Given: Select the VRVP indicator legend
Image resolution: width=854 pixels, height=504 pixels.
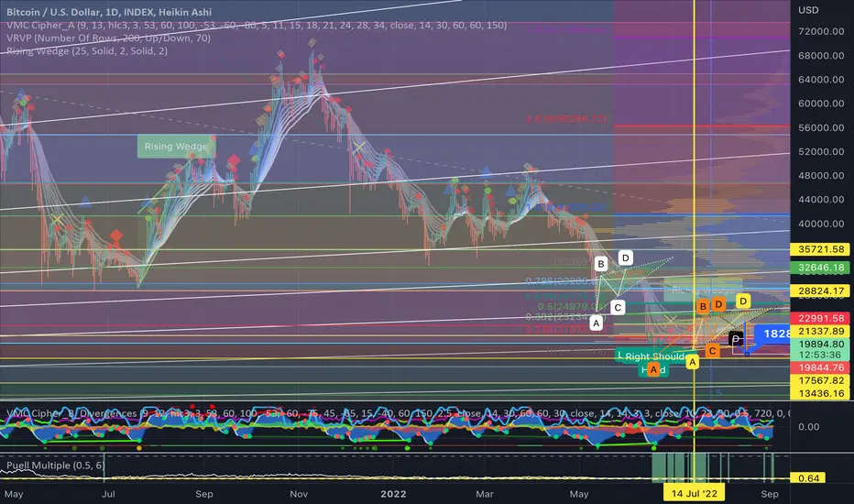Looking at the screenshot, I should coord(108,38).
